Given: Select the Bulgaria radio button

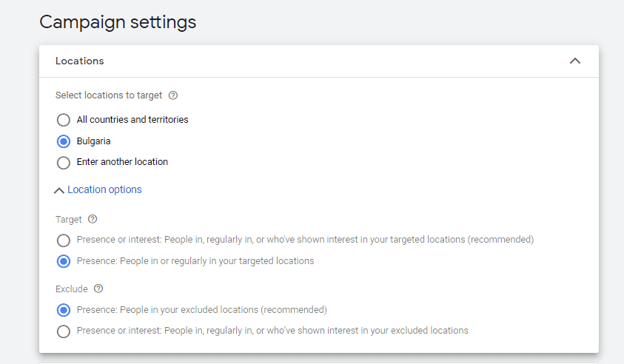Looking at the screenshot, I should point(64,141).
